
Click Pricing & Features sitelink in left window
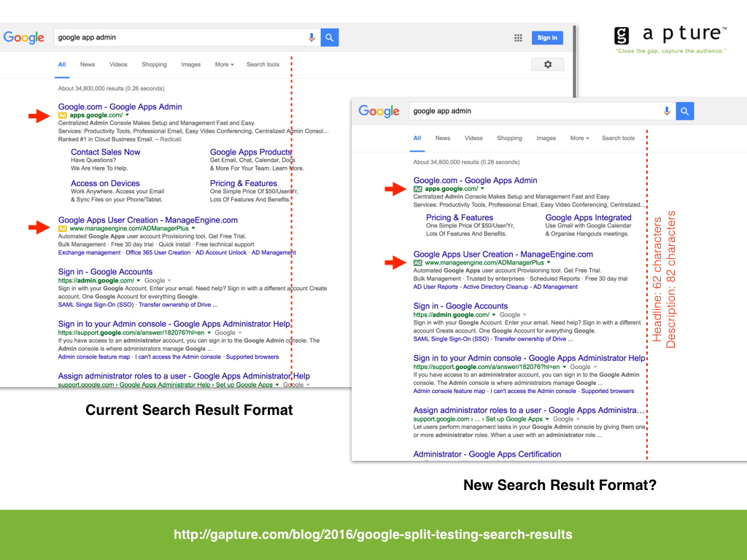[244, 183]
